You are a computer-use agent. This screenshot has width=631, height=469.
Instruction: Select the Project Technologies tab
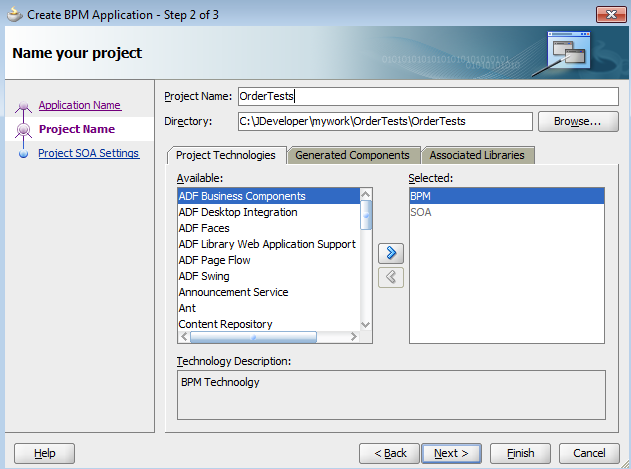pyautogui.click(x=225, y=155)
